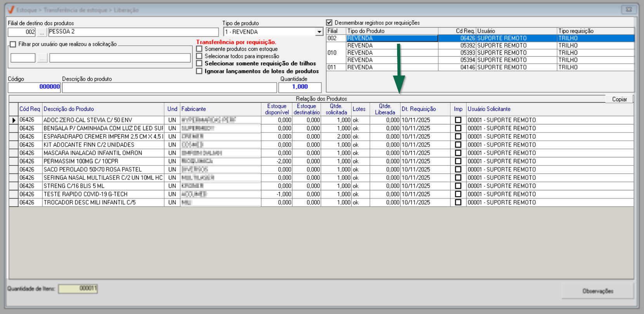Close the Liberação window
The image size is (644, 314).
(628, 10)
